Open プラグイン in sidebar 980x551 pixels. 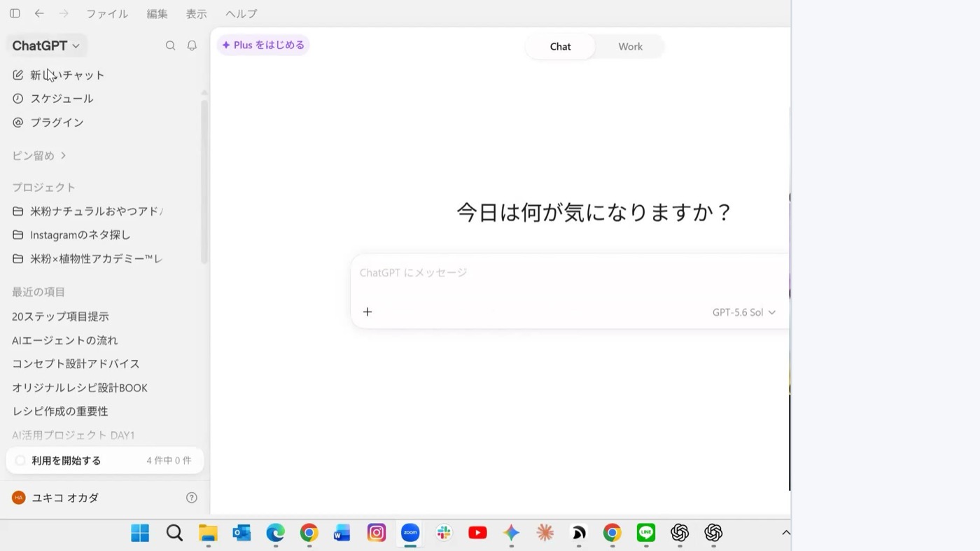[57, 123]
